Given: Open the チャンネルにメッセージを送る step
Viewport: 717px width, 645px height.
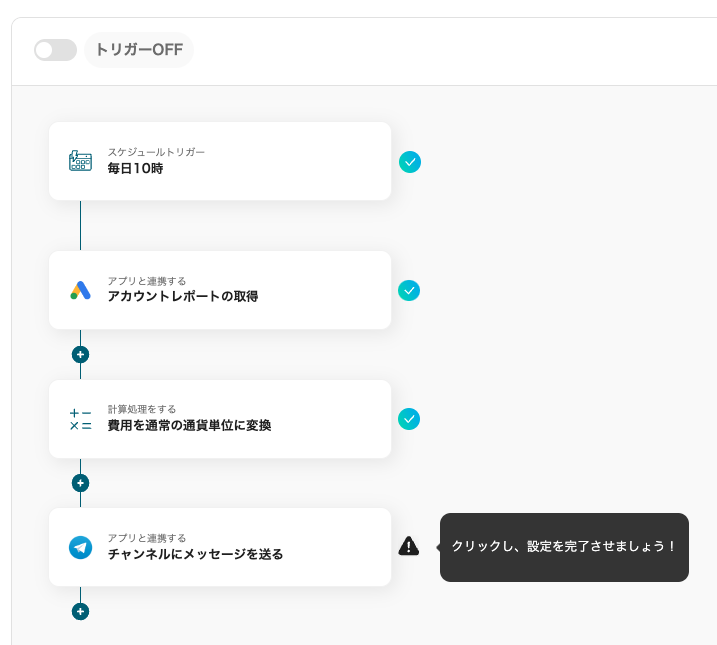Looking at the screenshot, I should (x=220, y=547).
